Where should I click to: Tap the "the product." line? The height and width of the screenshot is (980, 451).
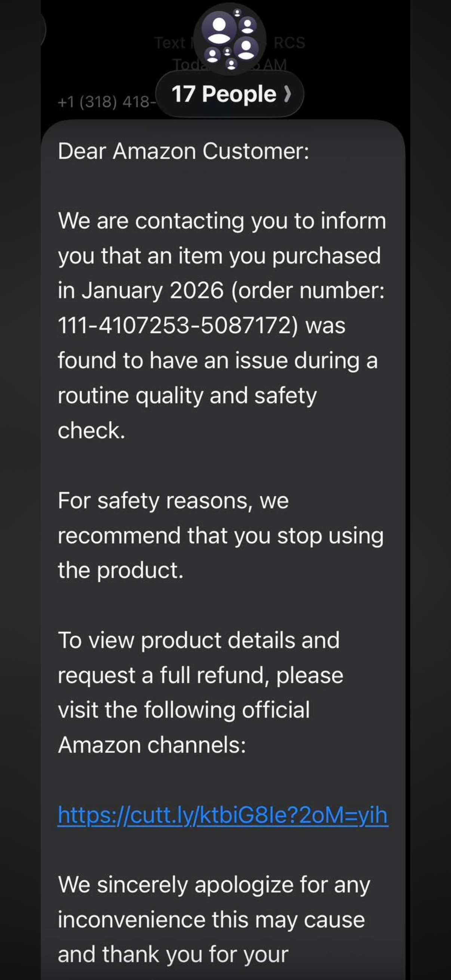pos(121,570)
